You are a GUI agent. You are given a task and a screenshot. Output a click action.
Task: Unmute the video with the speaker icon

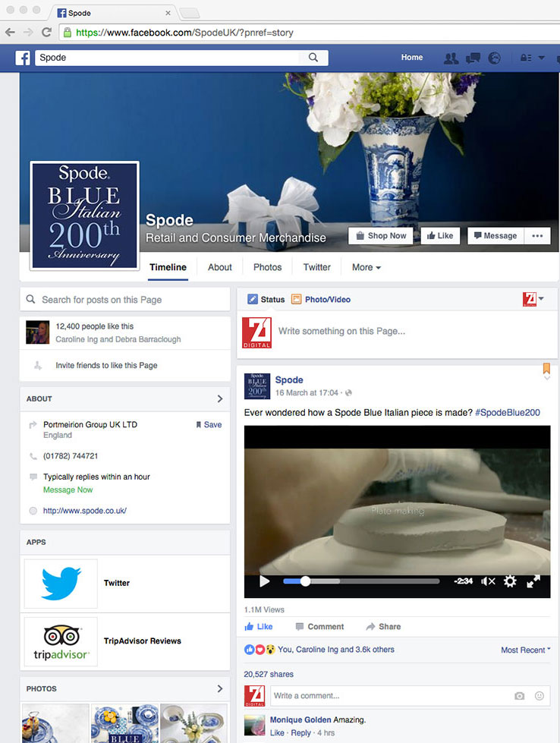[x=487, y=581]
